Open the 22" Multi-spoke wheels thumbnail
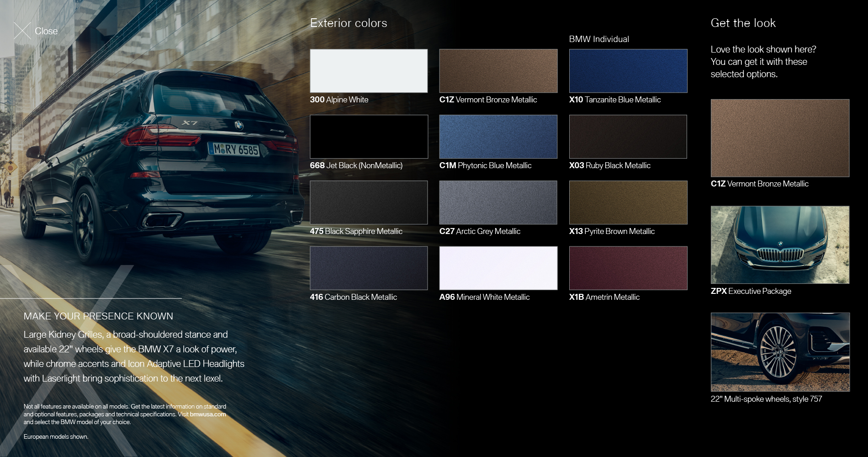The height and width of the screenshot is (457, 868). pyautogui.click(x=780, y=352)
